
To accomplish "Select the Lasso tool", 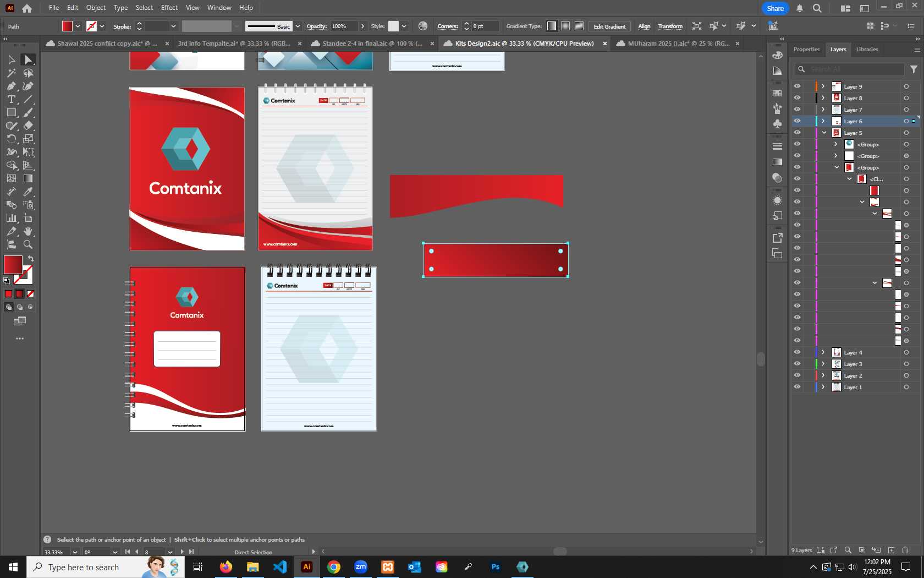I will (x=28, y=73).
